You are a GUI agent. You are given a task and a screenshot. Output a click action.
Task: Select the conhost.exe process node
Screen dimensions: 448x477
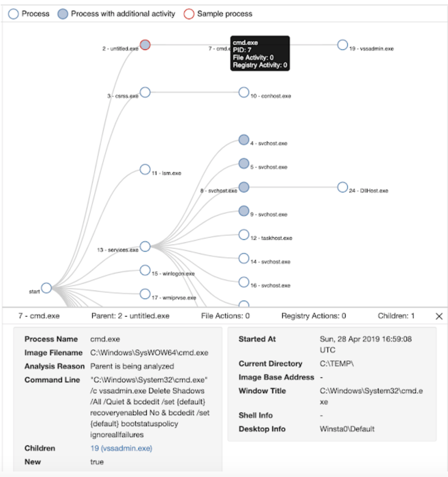pyautogui.click(x=244, y=92)
